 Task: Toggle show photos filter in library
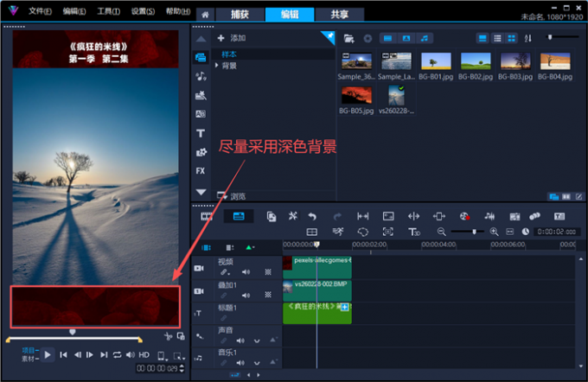pyautogui.click(x=406, y=38)
